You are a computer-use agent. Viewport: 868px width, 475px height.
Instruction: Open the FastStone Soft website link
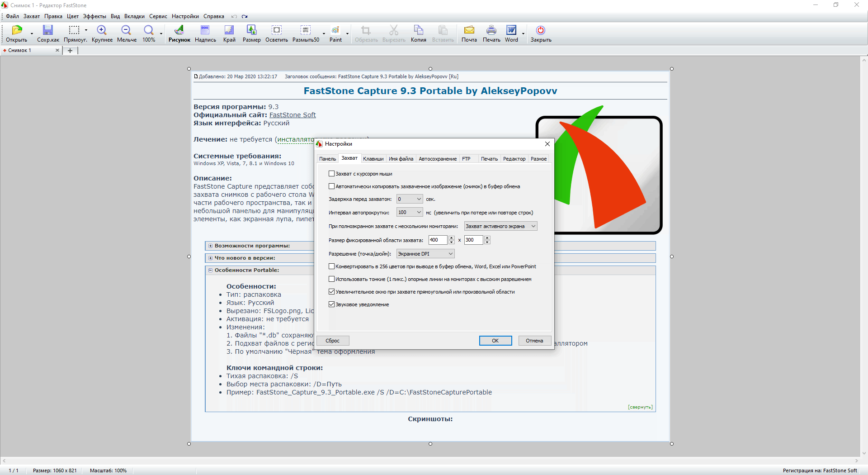(292, 115)
